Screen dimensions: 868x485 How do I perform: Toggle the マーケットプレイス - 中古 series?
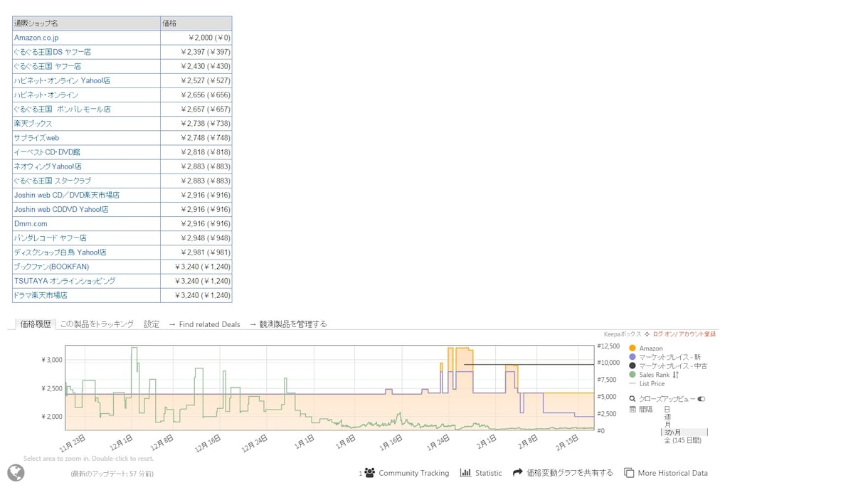[x=668, y=366]
